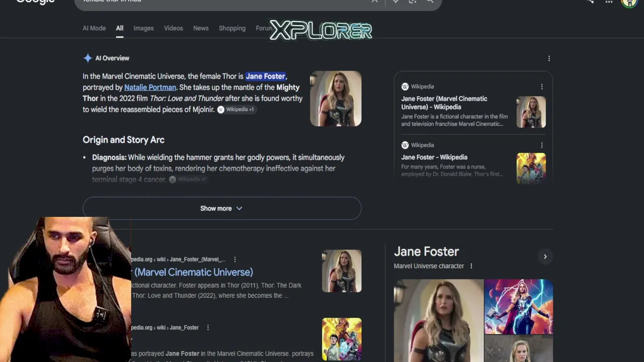Click the AI Overview sparkle icon
This screenshot has width=644, height=362.
88,58
